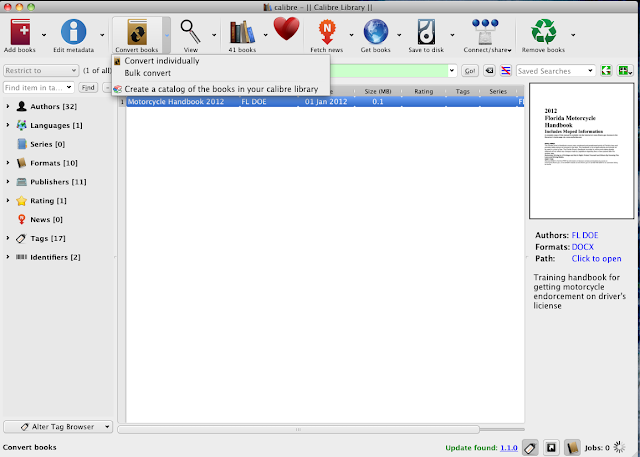Choose Convert individually menu item
640x457 pixels.
220,61
